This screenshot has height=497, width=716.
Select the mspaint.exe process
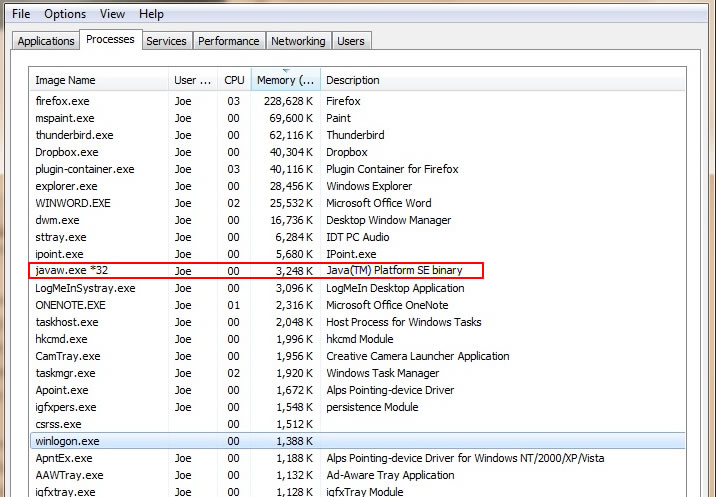(x=357, y=118)
